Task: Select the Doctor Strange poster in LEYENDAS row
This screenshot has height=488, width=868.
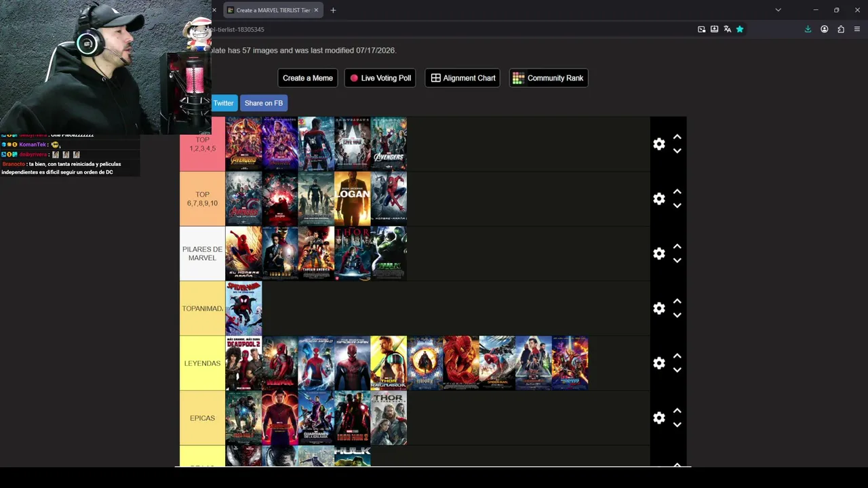Action: click(425, 363)
